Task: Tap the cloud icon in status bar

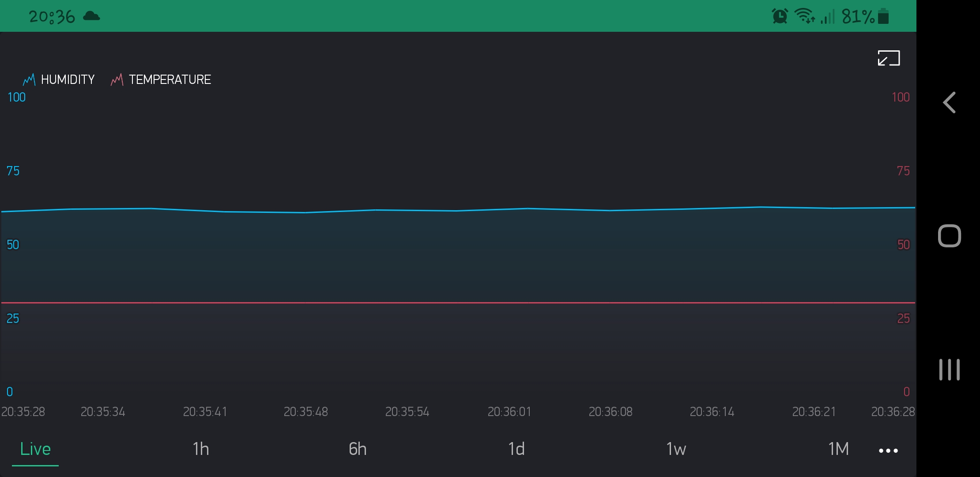Action: (x=91, y=16)
